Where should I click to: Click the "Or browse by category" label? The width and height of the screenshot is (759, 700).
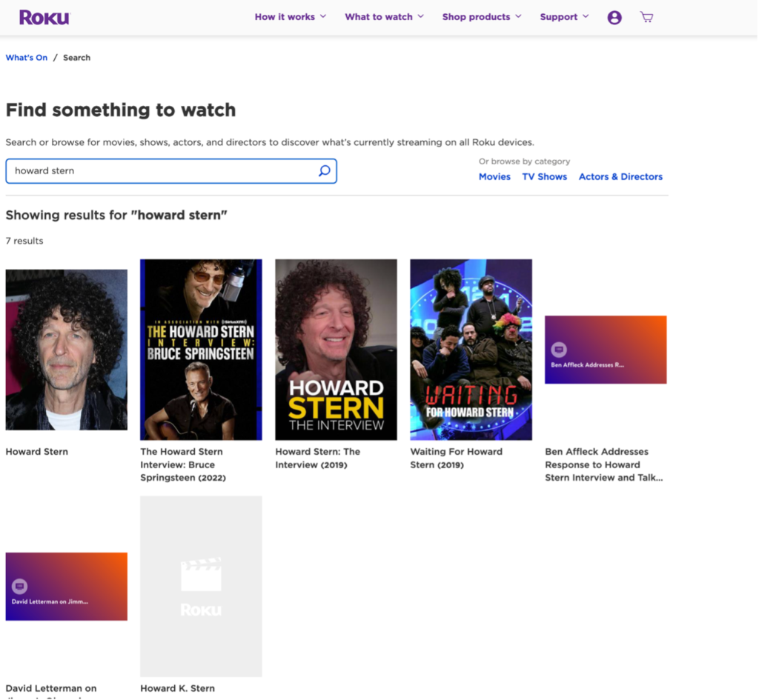coord(524,161)
